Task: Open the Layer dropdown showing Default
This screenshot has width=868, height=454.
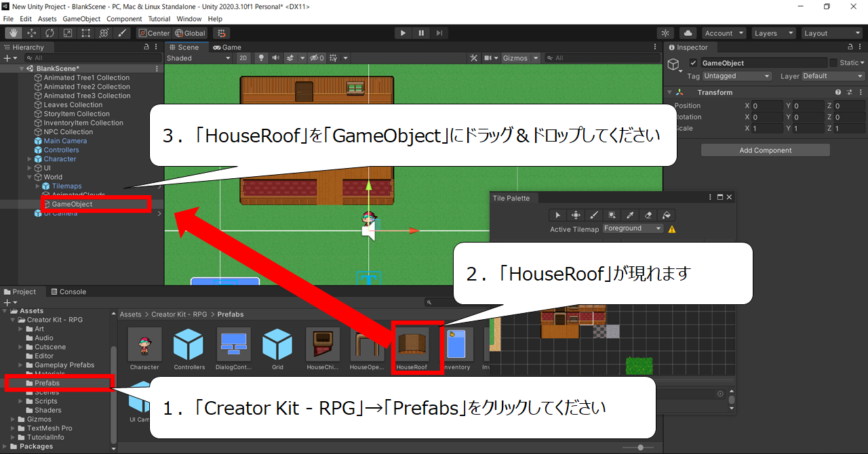Action: (833, 77)
